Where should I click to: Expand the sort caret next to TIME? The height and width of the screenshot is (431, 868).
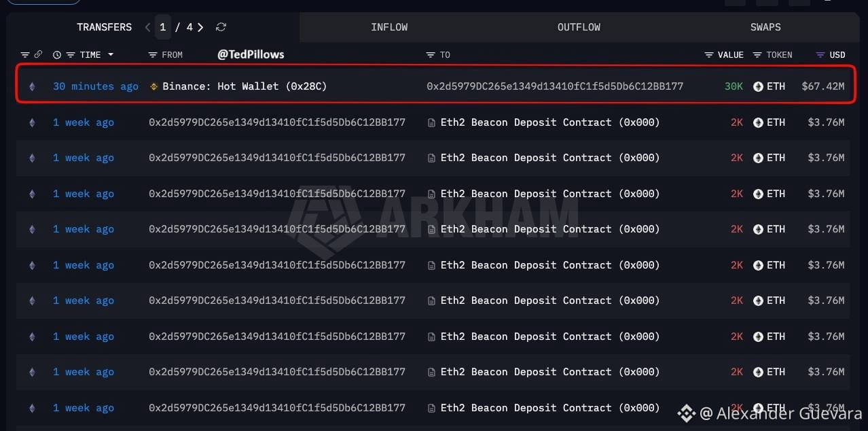coord(110,54)
